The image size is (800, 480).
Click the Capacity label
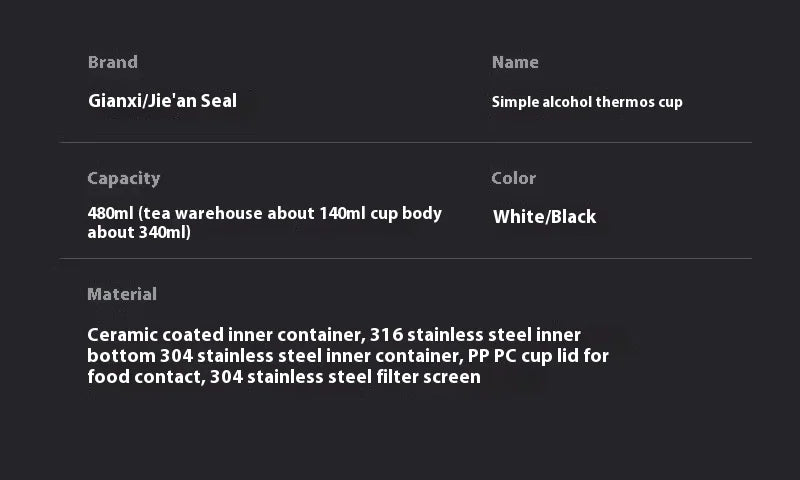[123, 178]
